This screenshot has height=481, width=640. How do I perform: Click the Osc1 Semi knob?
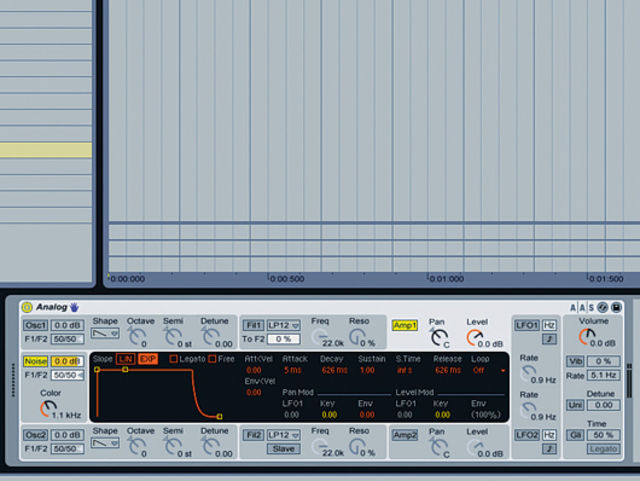[172, 337]
